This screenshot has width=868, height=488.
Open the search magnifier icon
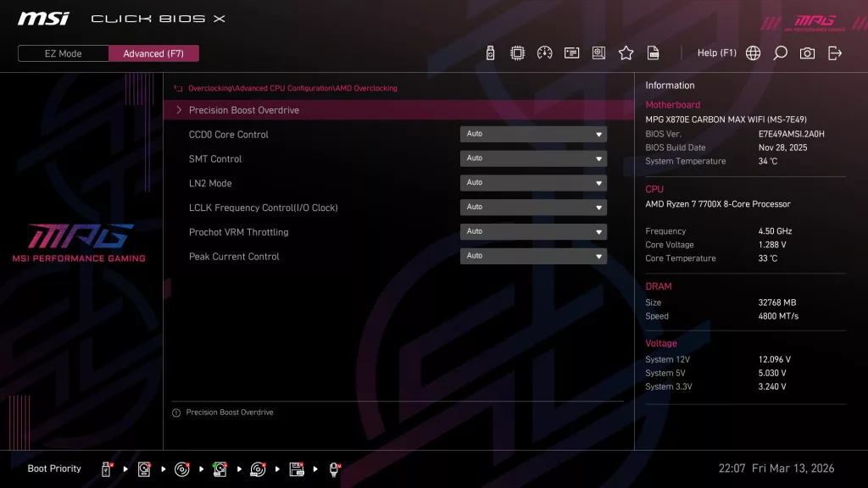pyautogui.click(x=780, y=53)
